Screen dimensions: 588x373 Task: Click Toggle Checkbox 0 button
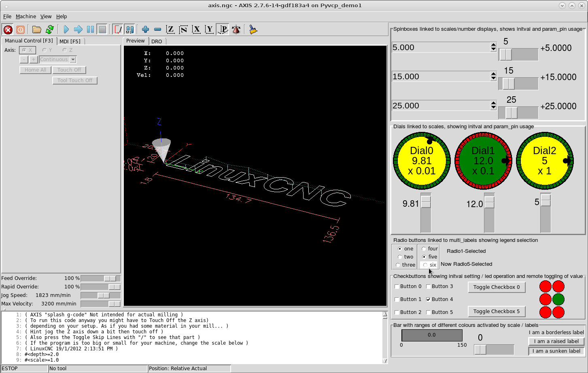[x=497, y=287]
